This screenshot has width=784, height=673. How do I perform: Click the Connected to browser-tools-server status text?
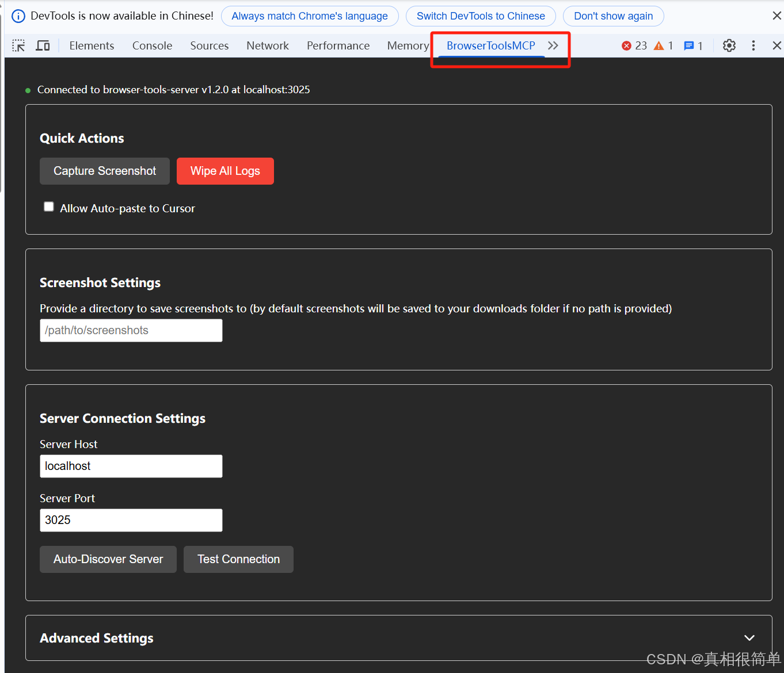tap(173, 89)
